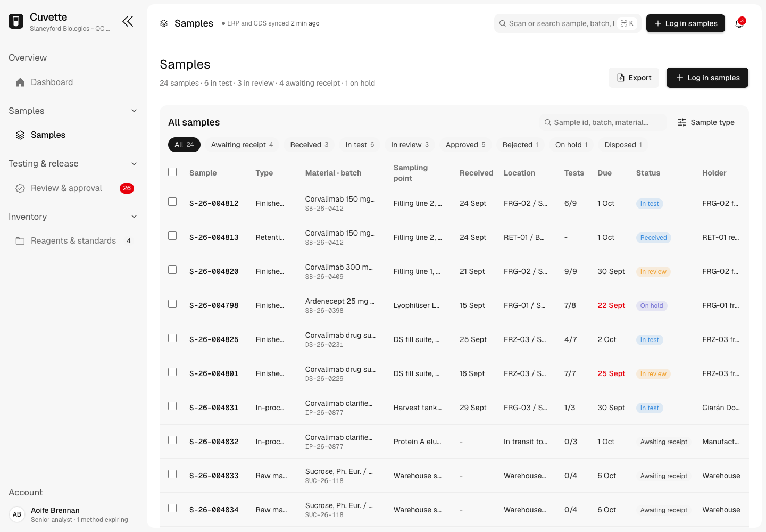Check the box for sample S-26-004831
Image resolution: width=766 pixels, height=532 pixels.
[172, 406]
